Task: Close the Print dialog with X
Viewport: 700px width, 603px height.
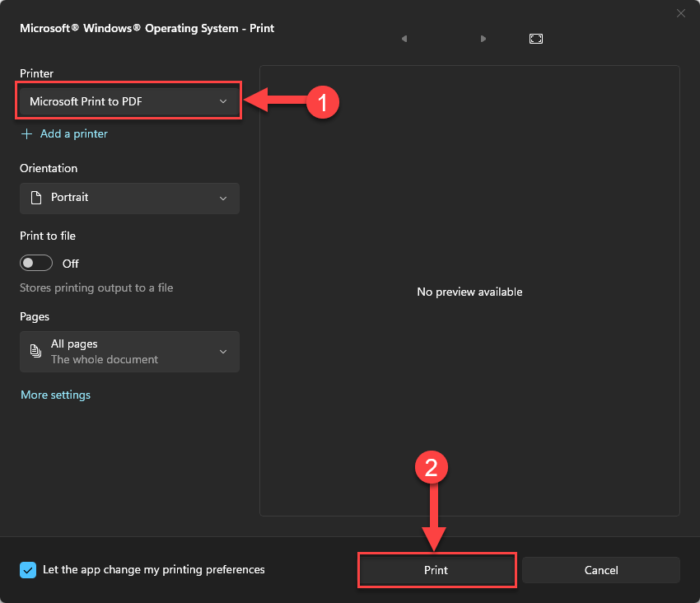Action: [x=680, y=13]
